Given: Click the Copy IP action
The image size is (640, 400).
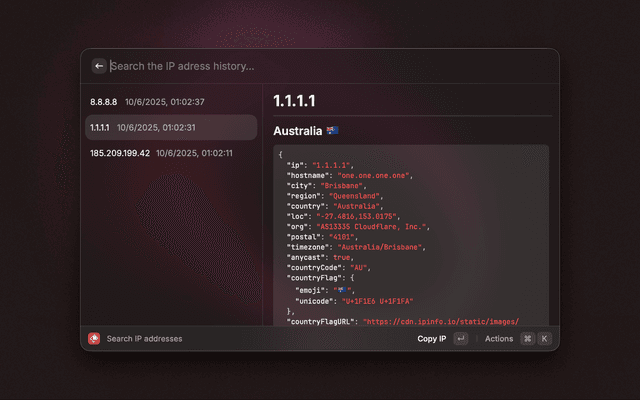Looking at the screenshot, I should click(431, 339).
